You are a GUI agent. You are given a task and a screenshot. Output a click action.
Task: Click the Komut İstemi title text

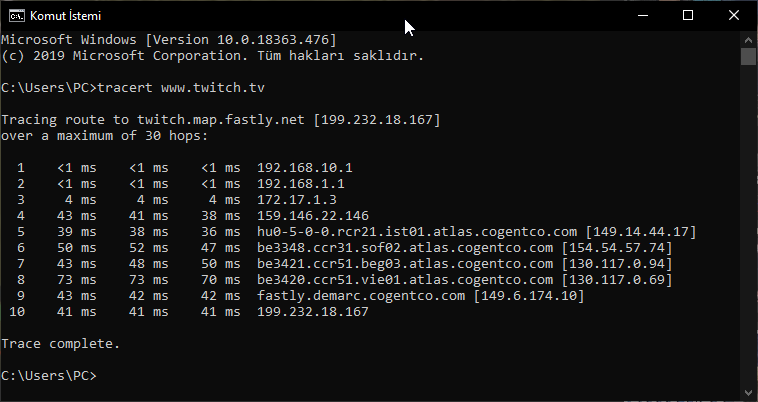pos(65,16)
